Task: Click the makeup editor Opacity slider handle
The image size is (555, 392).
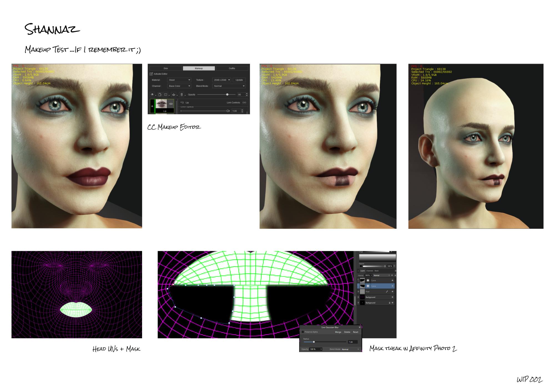Action: coord(227,95)
